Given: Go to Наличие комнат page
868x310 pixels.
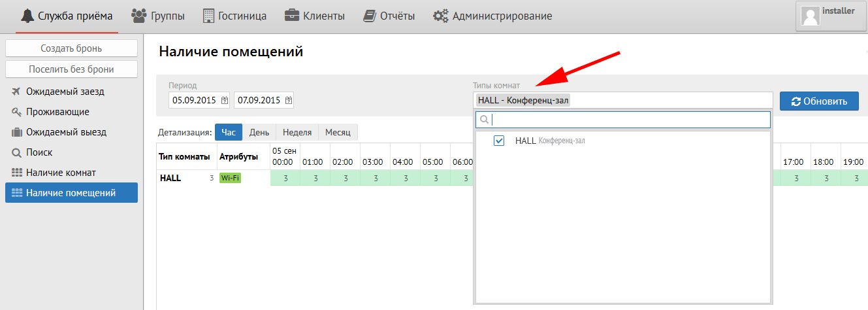Looking at the screenshot, I should pyautogui.click(x=71, y=173).
